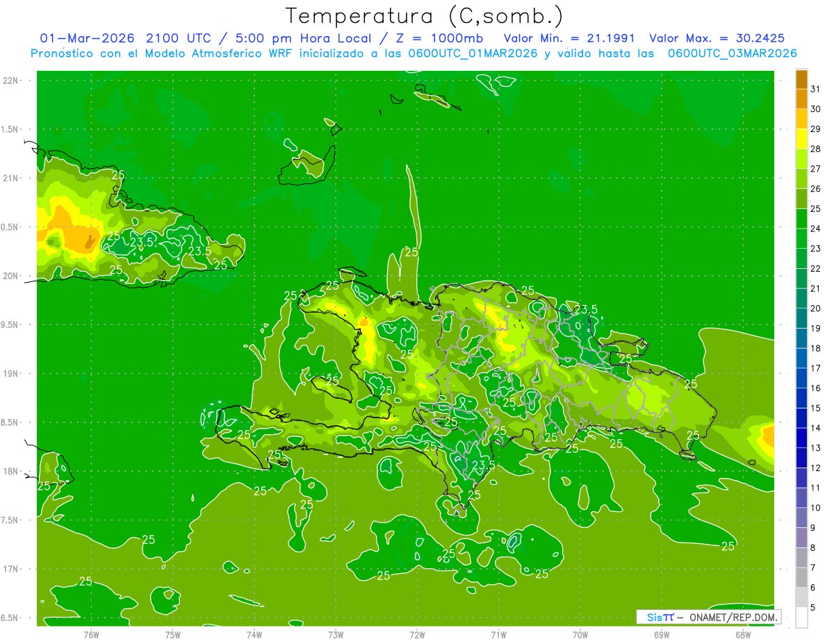Screen dimensions: 834x644
Task: Click the '31' value on the color scale
Action: (816, 89)
